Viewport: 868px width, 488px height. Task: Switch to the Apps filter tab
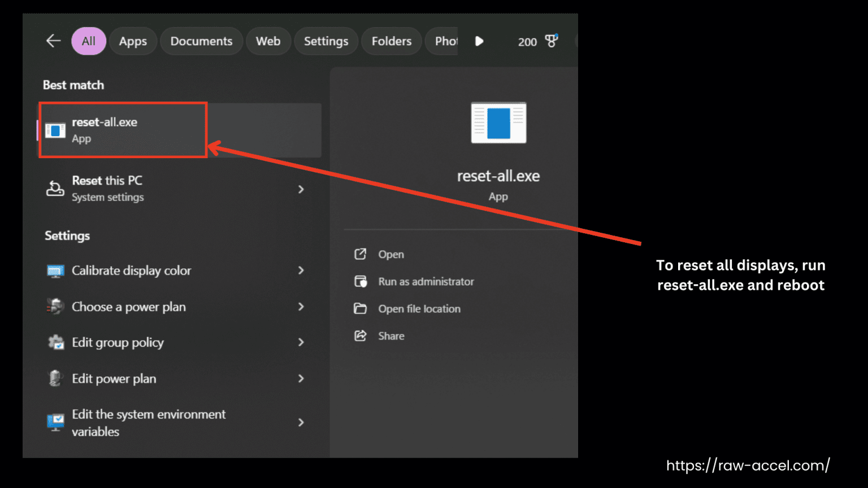click(133, 41)
